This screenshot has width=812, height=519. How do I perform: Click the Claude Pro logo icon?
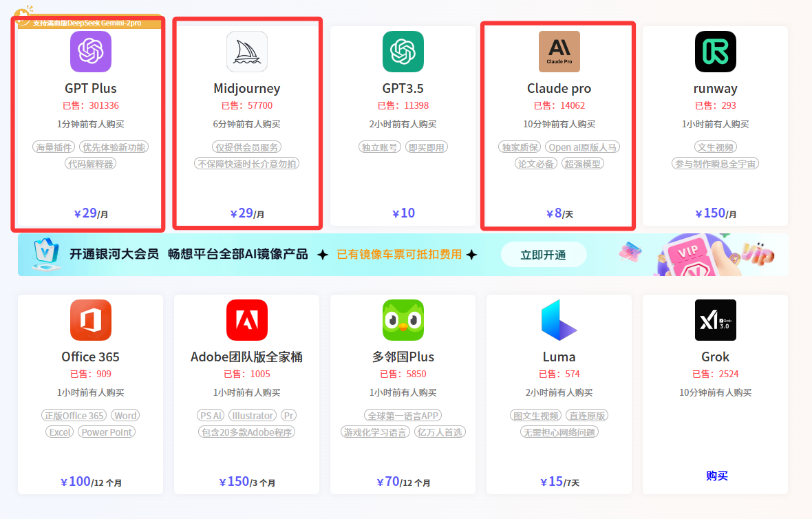pyautogui.click(x=559, y=51)
